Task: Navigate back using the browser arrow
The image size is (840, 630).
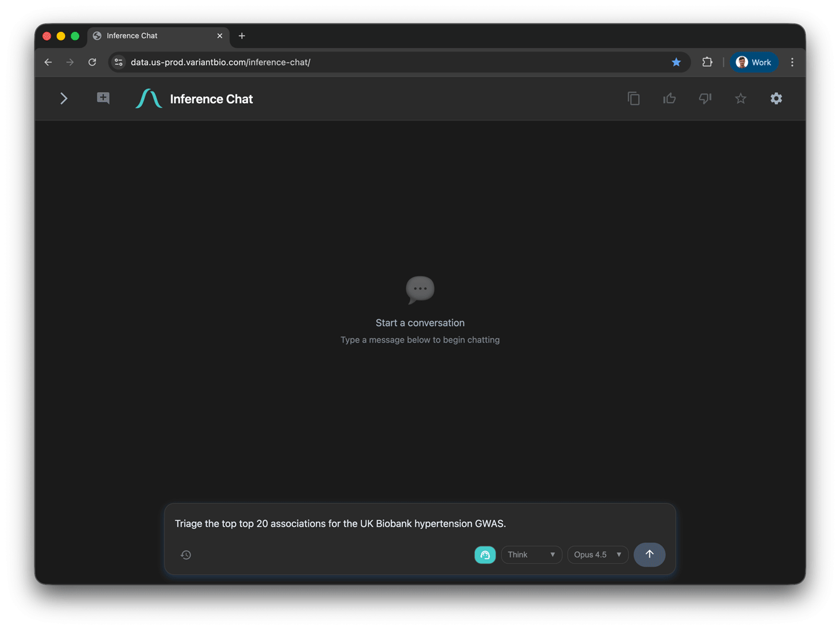Action: [x=48, y=62]
